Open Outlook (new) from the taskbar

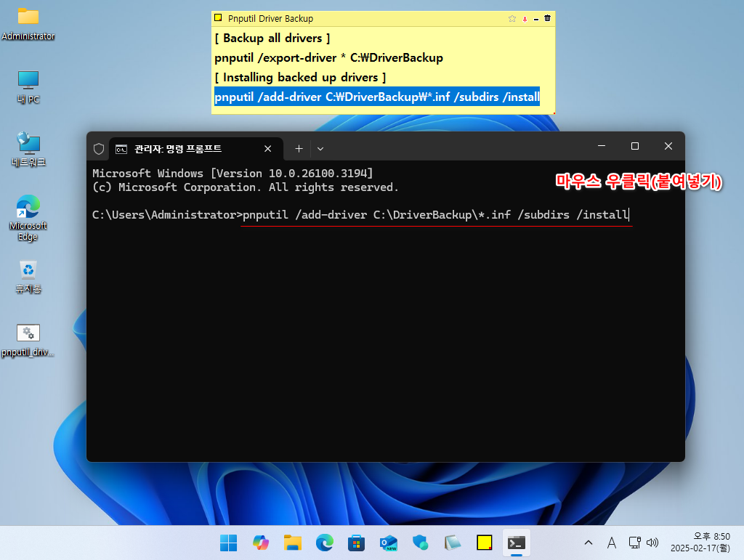(x=389, y=543)
